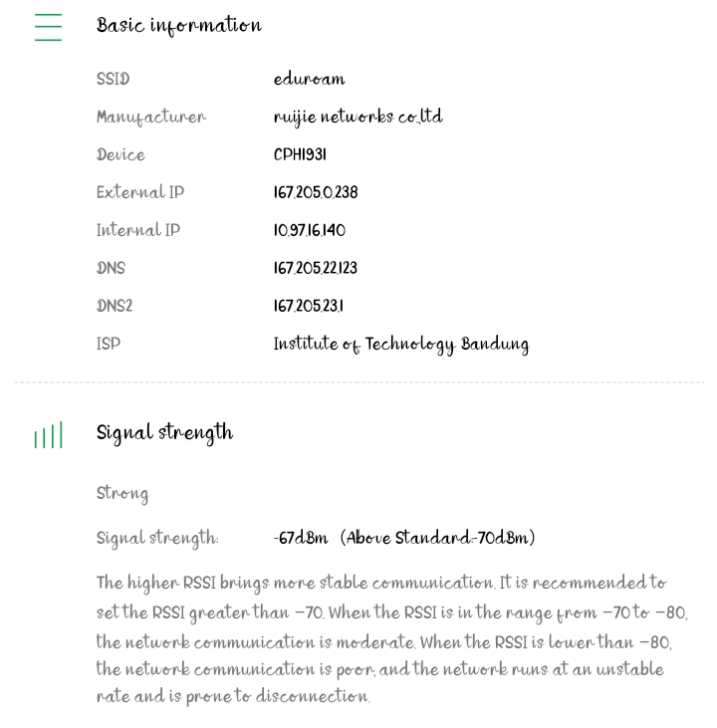The width and height of the screenshot is (717, 728).
Task: Tap the -67dBm signal strength reading
Action: (301, 538)
